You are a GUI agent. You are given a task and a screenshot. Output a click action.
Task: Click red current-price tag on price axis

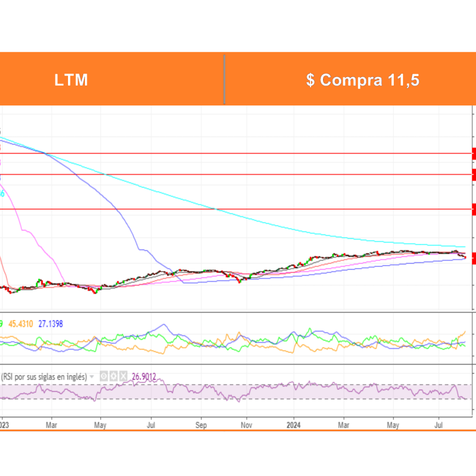[473, 258]
